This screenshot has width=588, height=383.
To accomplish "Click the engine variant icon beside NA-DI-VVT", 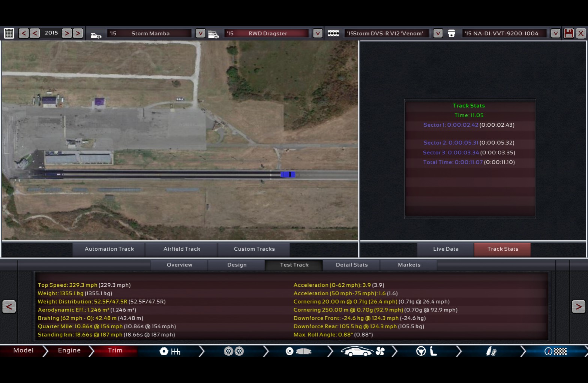I will coord(451,34).
